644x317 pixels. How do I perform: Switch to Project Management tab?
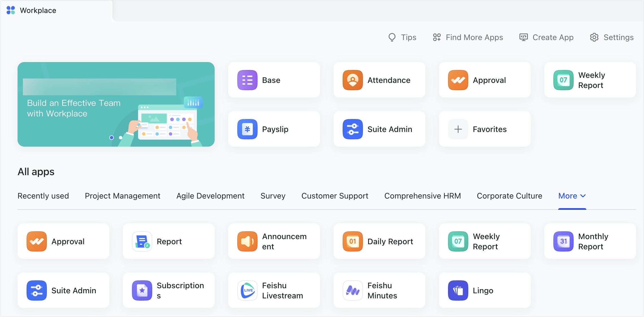click(122, 196)
